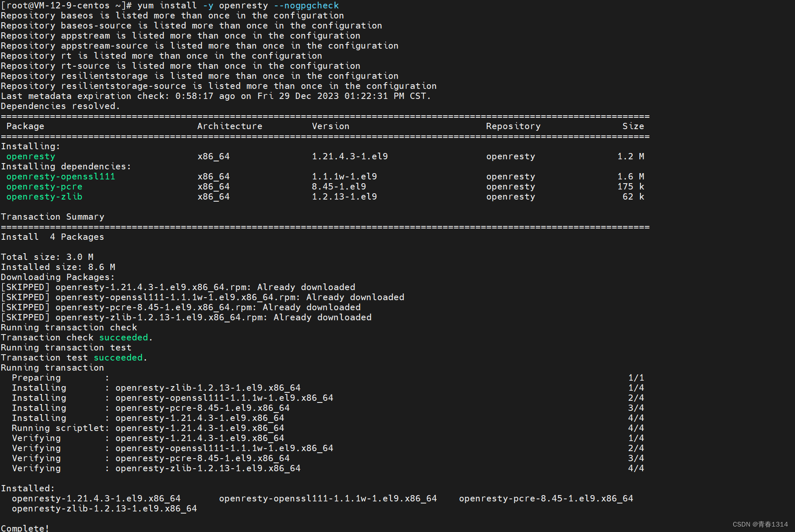Click the 'Installing:' section label
The height and width of the screenshot is (532, 795).
coord(31,146)
